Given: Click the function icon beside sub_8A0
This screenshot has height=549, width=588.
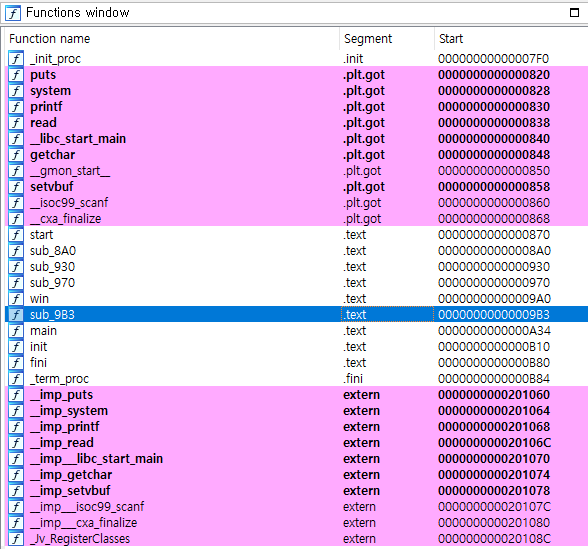Looking at the screenshot, I should [x=16, y=251].
